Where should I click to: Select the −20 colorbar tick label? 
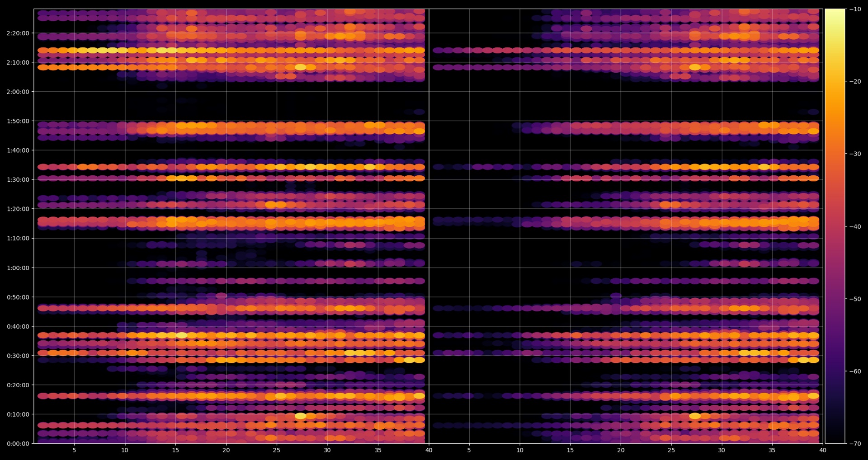point(855,81)
